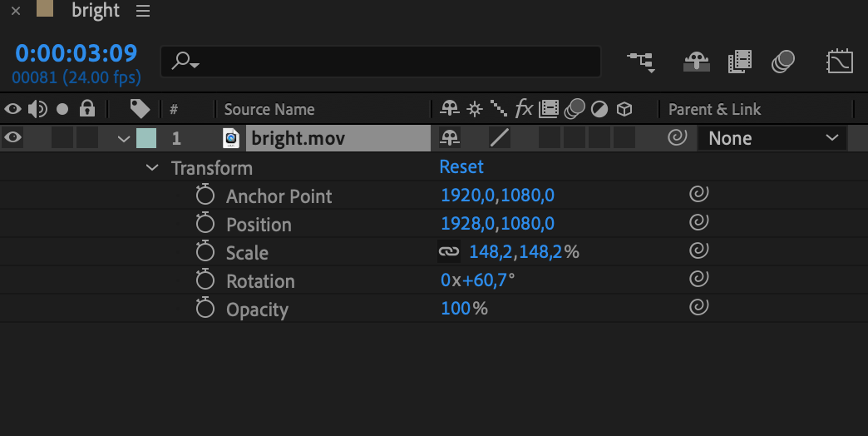Enable Motion Blur composition icon
868x436 pixels.
pyautogui.click(x=782, y=62)
